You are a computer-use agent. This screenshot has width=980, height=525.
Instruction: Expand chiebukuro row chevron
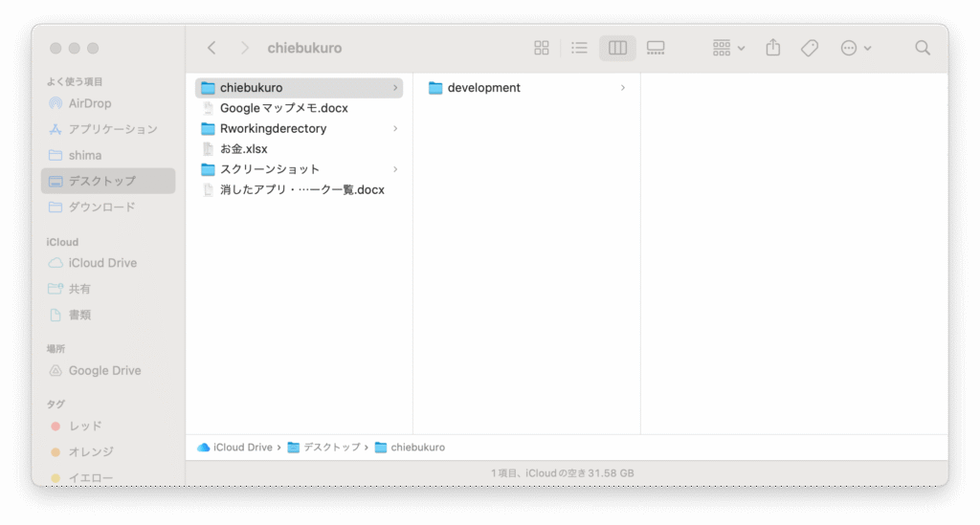click(395, 88)
